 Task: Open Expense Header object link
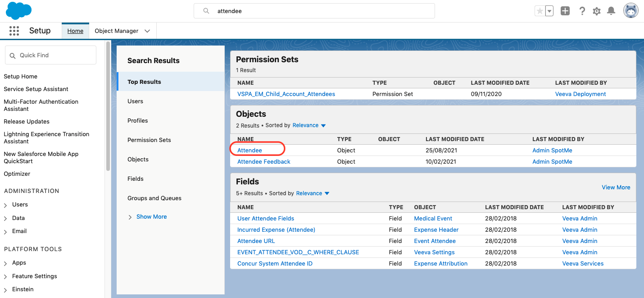436,229
